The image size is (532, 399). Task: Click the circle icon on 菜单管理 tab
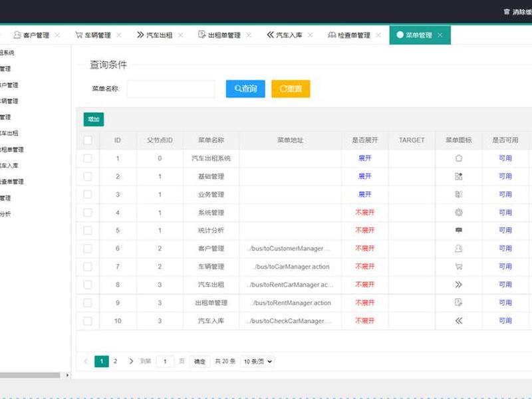(400, 35)
